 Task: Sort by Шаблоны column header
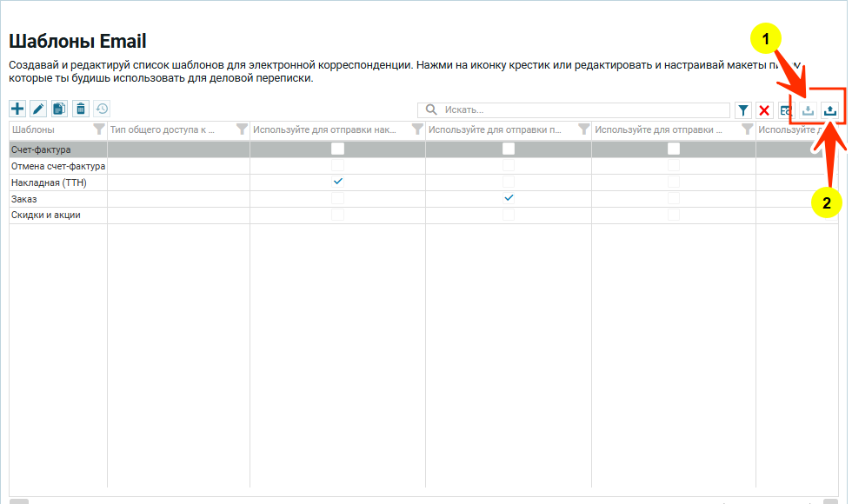[45, 129]
